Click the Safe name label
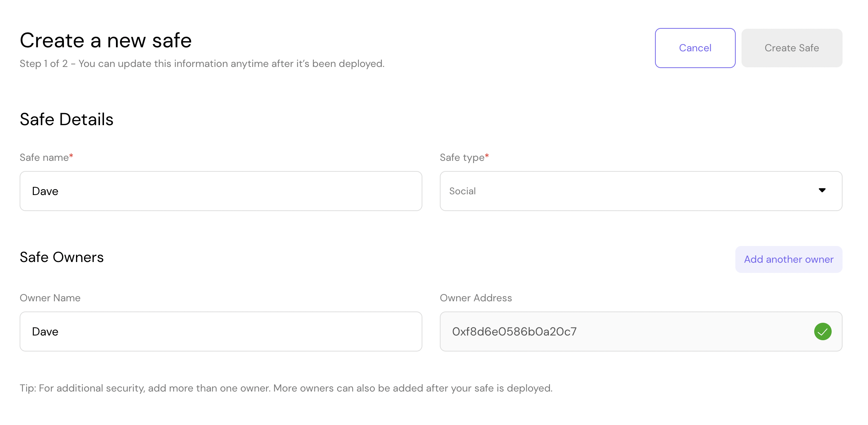Screen dimensions: 868x425 click(44, 158)
